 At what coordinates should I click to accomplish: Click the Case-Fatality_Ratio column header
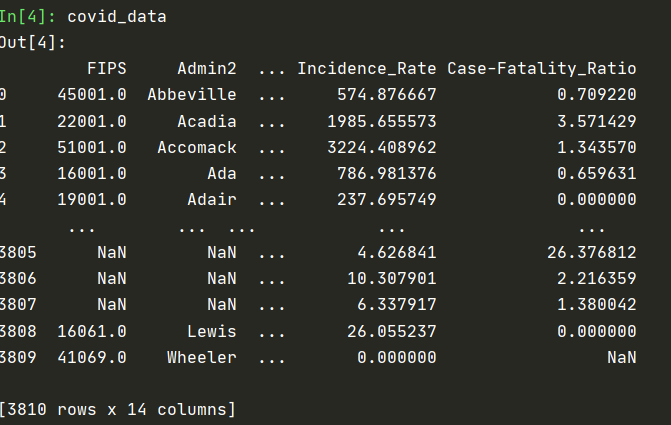541,69
